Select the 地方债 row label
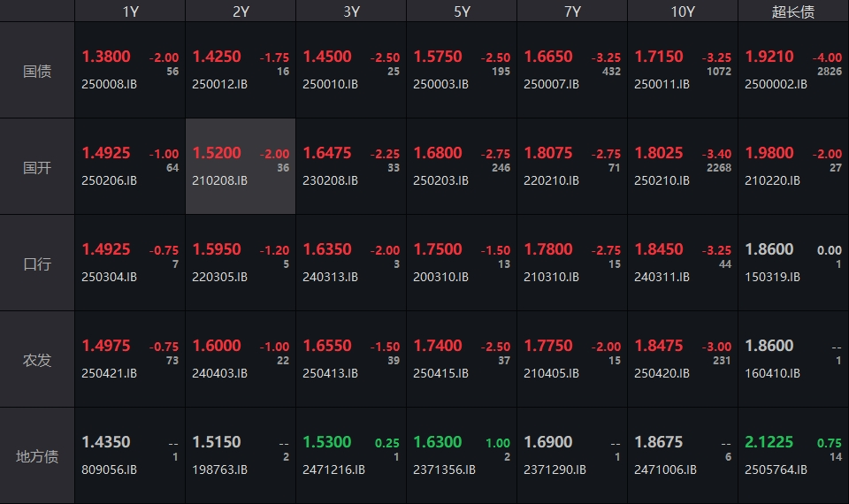The height and width of the screenshot is (504, 849). tap(37, 456)
